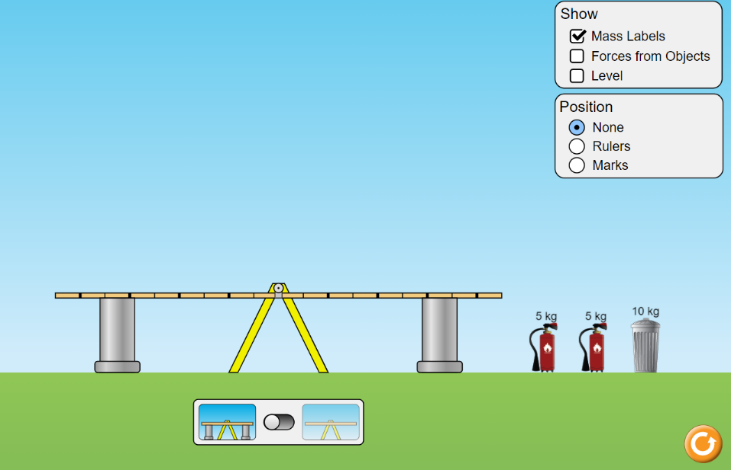Pick the 10 kg trash can
731x470 pixels.
pos(646,346)
